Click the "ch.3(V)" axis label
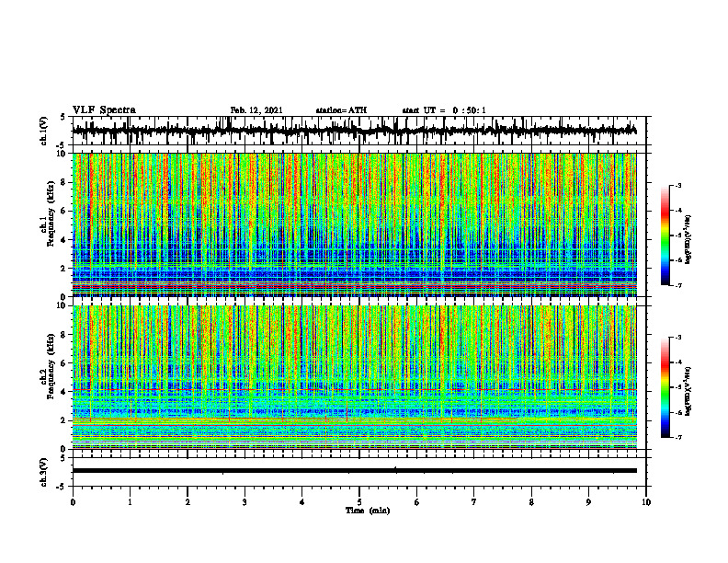 pos(43,472)
